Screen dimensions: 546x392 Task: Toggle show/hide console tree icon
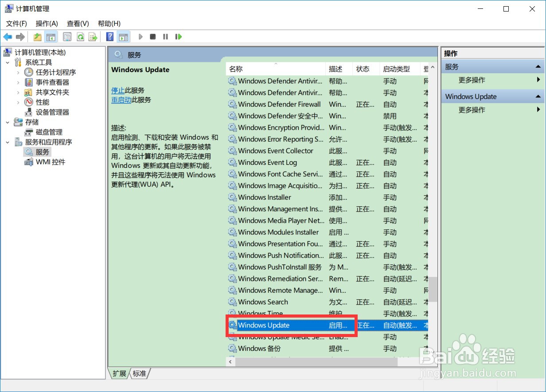point(51,37)
